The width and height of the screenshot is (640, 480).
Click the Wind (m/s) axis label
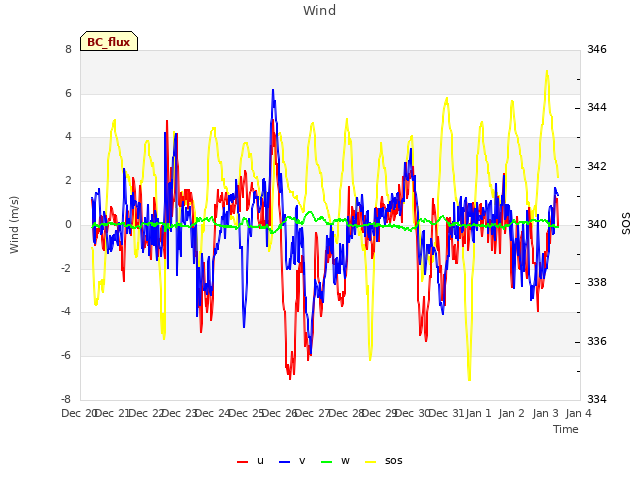[x=14, y=225]
